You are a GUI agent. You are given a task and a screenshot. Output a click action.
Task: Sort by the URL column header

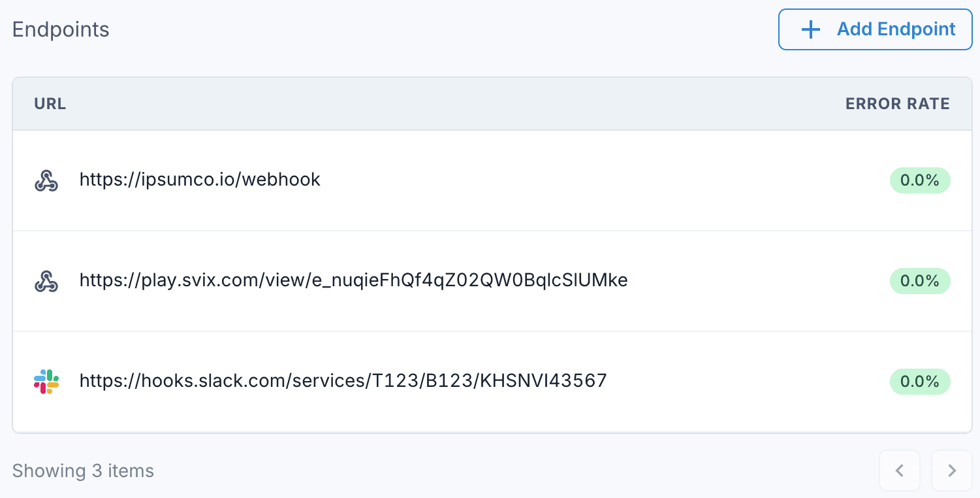point(50,103)
